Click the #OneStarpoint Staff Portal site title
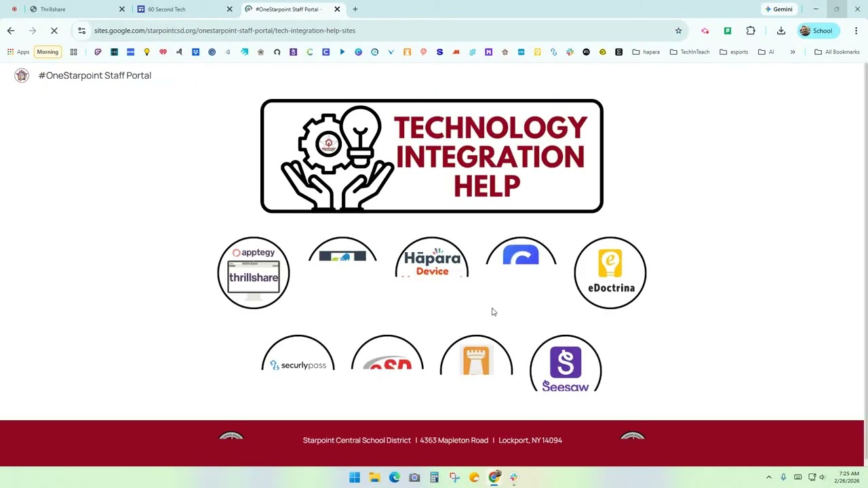 (x=95, y=75)
